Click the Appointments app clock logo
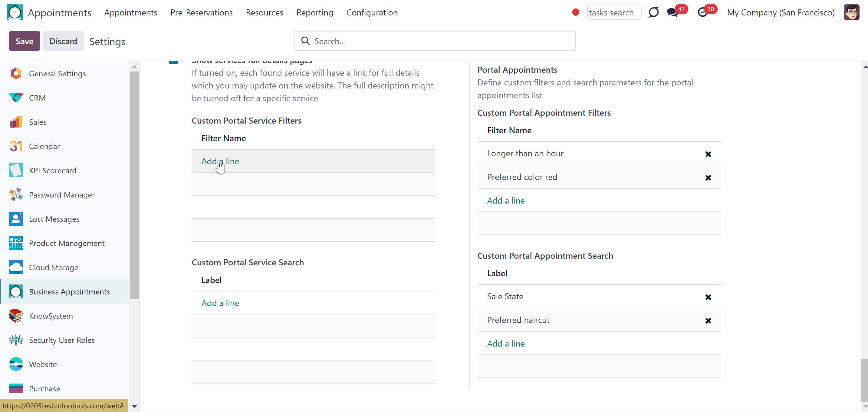 [x=15, y=12]
